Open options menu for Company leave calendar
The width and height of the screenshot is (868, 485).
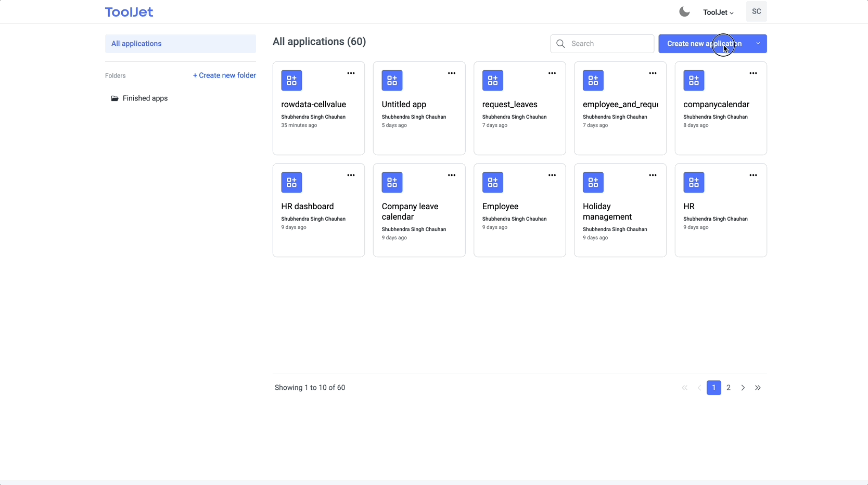[452, 175]
